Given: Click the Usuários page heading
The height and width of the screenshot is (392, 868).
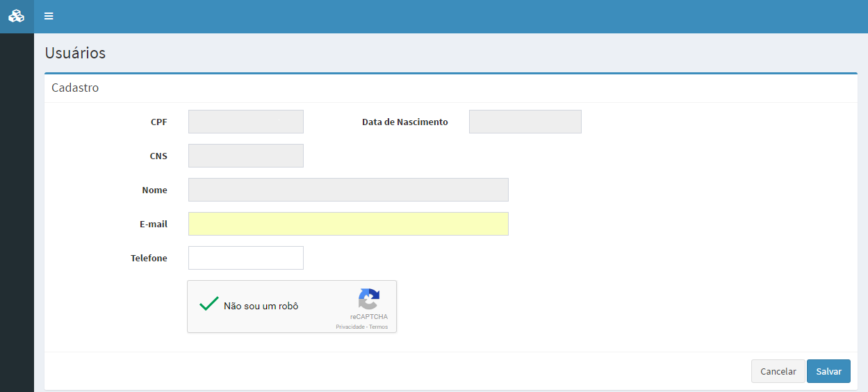Looking at the screenshot, I should [75, 53].
